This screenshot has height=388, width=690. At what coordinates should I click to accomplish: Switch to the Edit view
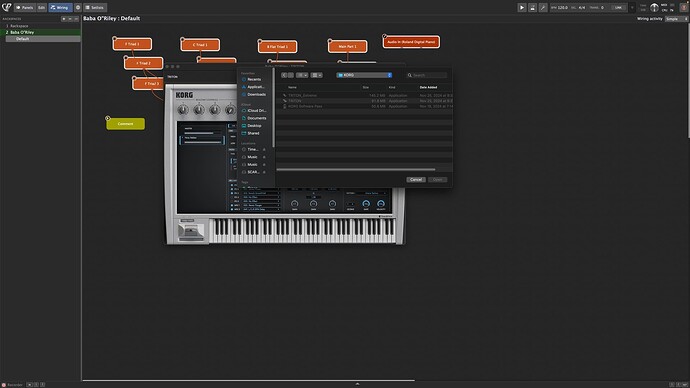point(41,7)
